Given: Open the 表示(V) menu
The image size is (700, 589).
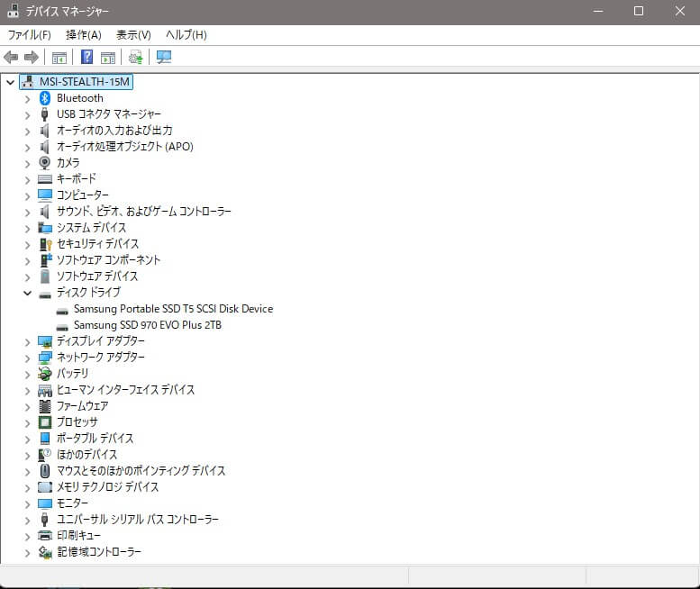Looking at the screenshot, I should (133, 35).
